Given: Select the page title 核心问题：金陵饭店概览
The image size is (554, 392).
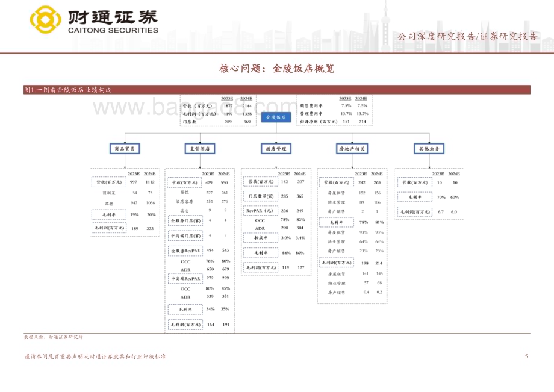Looking at the screenshot, I should tap(276, 68).
